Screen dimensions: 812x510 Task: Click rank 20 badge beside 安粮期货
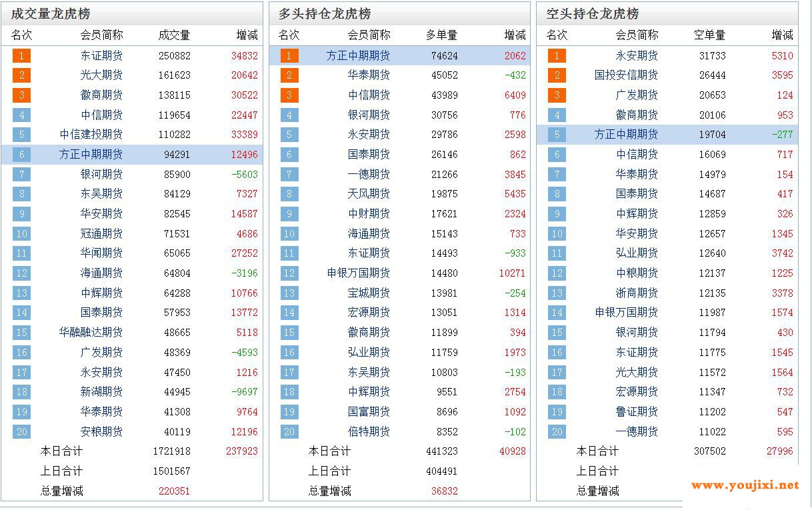[22, 432]
